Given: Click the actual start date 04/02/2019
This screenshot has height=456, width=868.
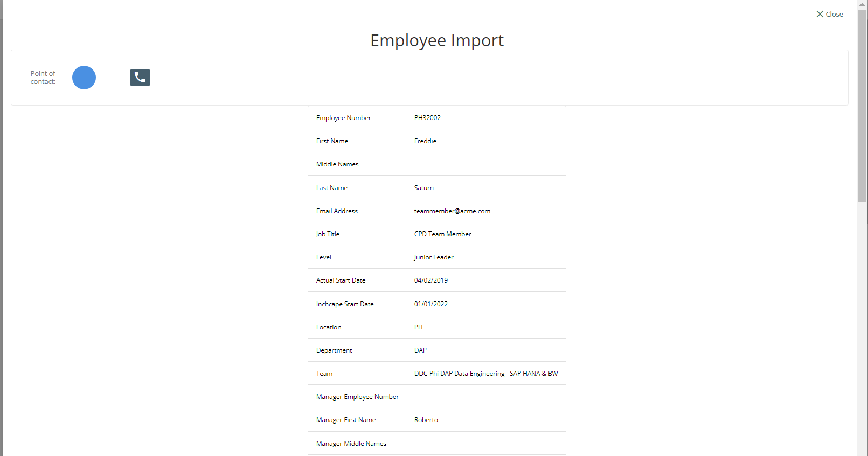Looking at the screenshot, I should click(430, 280).
